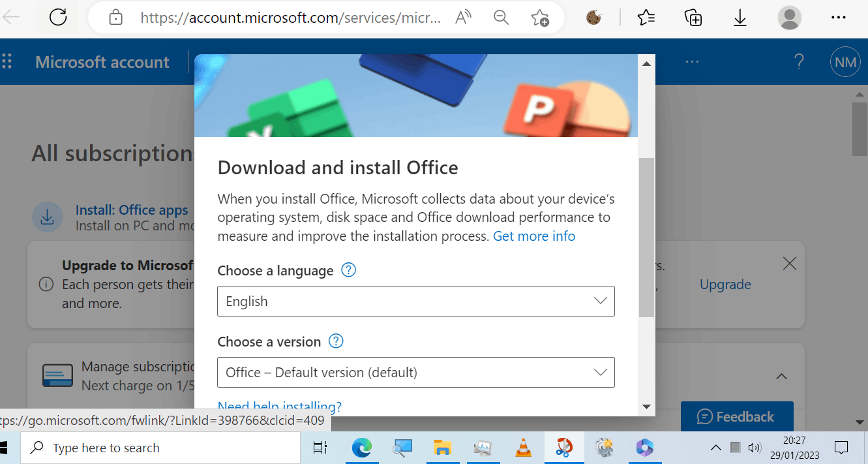Click the Need help installing link
This screenshot has width=868, height=464.
pos(280,407)
